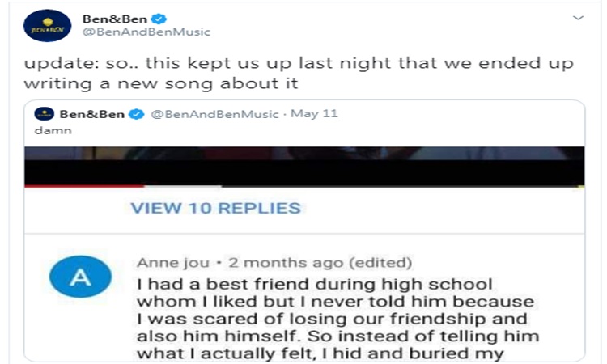Screen dimensions: 607x364
Task: Click Anne jou's blue "A" avatar
Action: coord(80,277)
